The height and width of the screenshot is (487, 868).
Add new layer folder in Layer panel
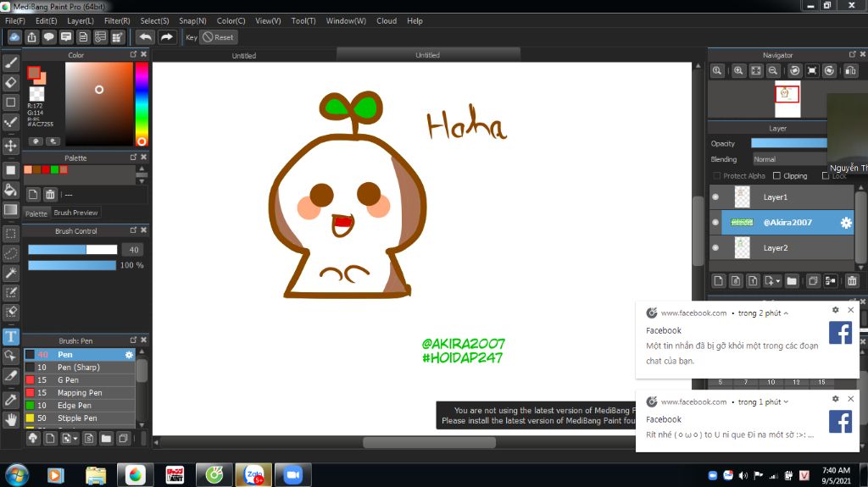(792, 281)
